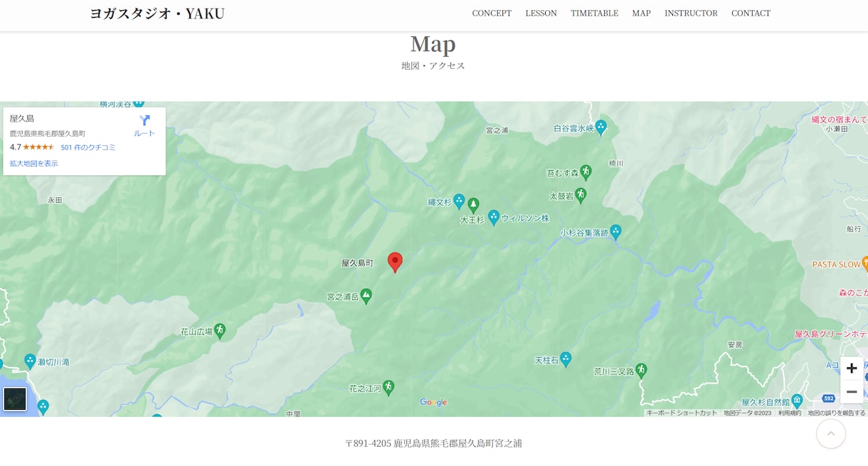The width and height of the screenshot is (868, 466).
Task: Click 地図の誤りを報告する link
Action: (x=837, y=413)
